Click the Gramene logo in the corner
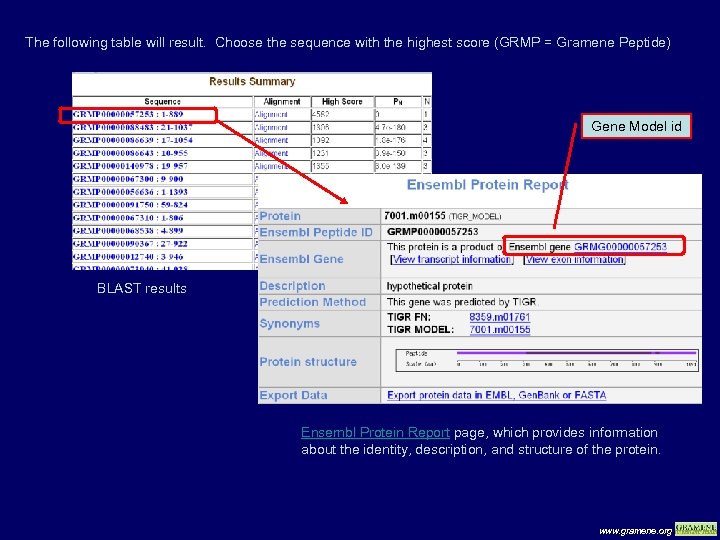720x540 pixels. (x=696, y=529)
